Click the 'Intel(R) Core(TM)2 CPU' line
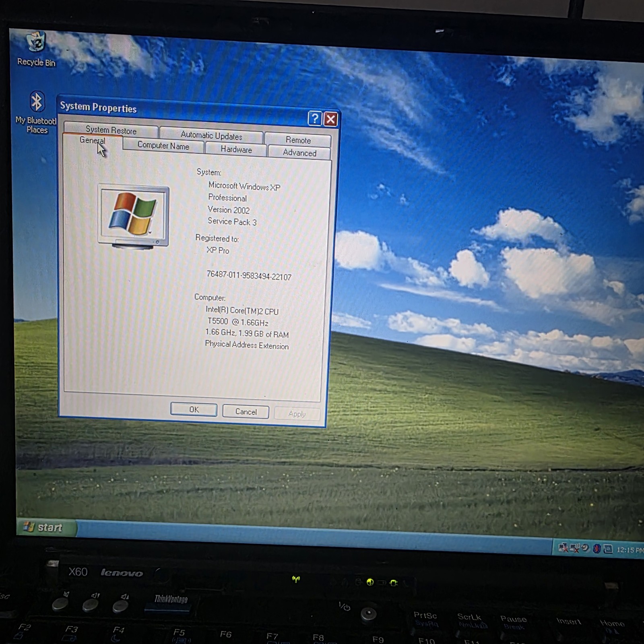 (242, 310)
